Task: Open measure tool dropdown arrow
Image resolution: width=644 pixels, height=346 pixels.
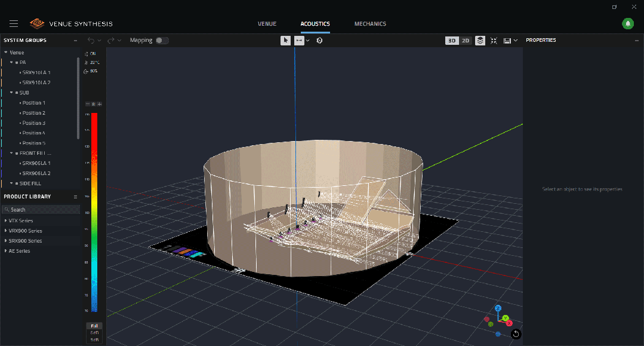Action: pos(307,41)
